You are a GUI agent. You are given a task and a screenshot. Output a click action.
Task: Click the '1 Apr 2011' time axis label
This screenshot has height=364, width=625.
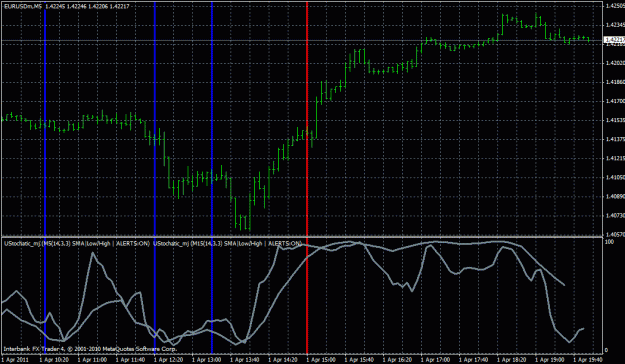pyautogui.click(x=16, y=360)
